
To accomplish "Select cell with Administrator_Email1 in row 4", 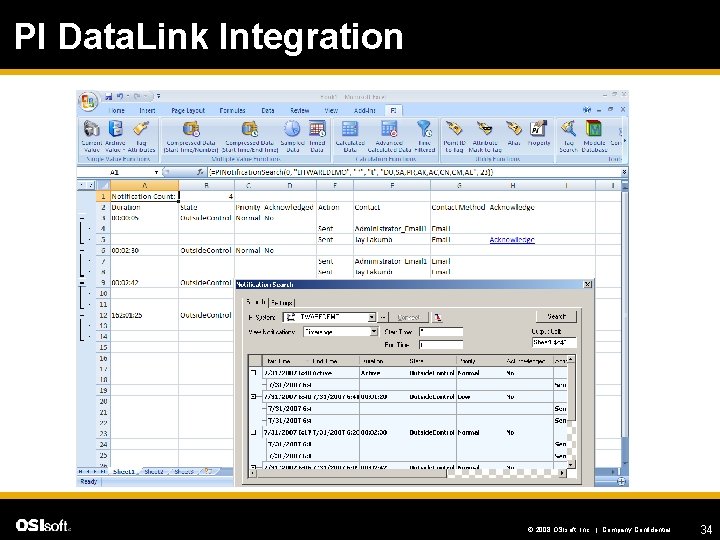I will click(x=391, y=229).
